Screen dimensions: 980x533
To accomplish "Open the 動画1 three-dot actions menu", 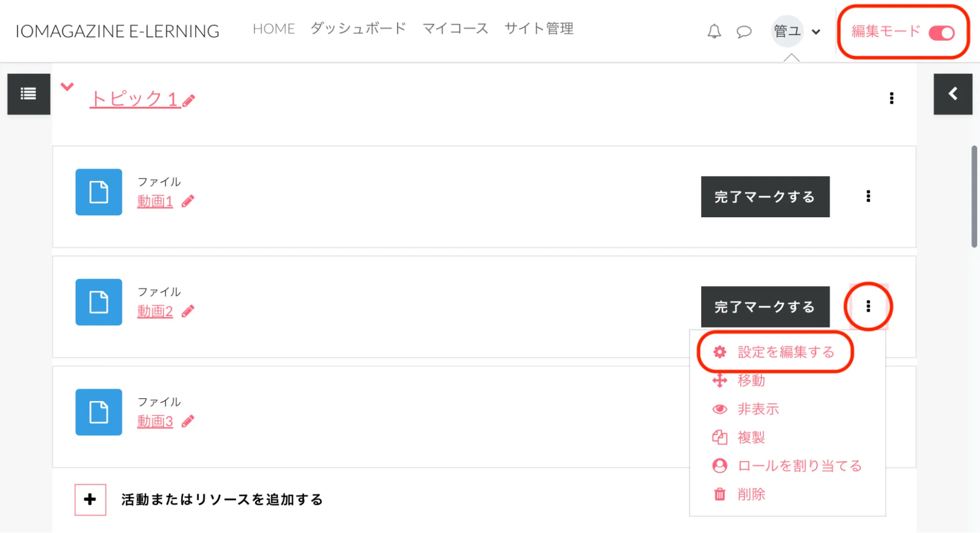I will tap(868, 196).
